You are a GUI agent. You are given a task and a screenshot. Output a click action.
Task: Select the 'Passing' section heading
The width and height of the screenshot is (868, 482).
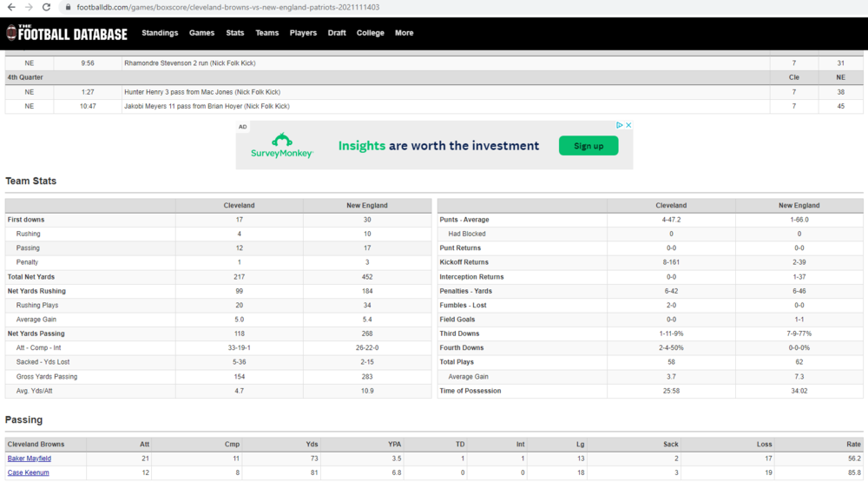click(23, 420)
